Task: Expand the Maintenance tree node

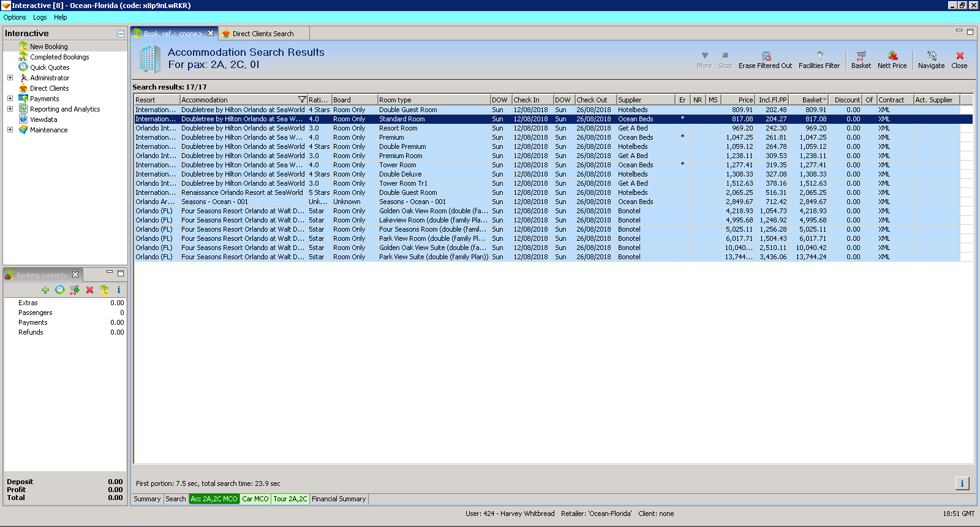Action: [10, 130]
